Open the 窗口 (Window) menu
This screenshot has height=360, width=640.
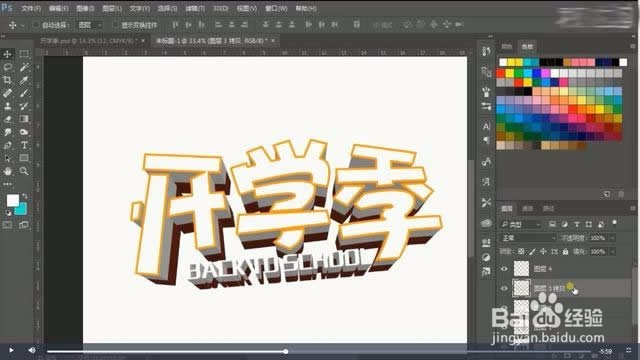276,8
